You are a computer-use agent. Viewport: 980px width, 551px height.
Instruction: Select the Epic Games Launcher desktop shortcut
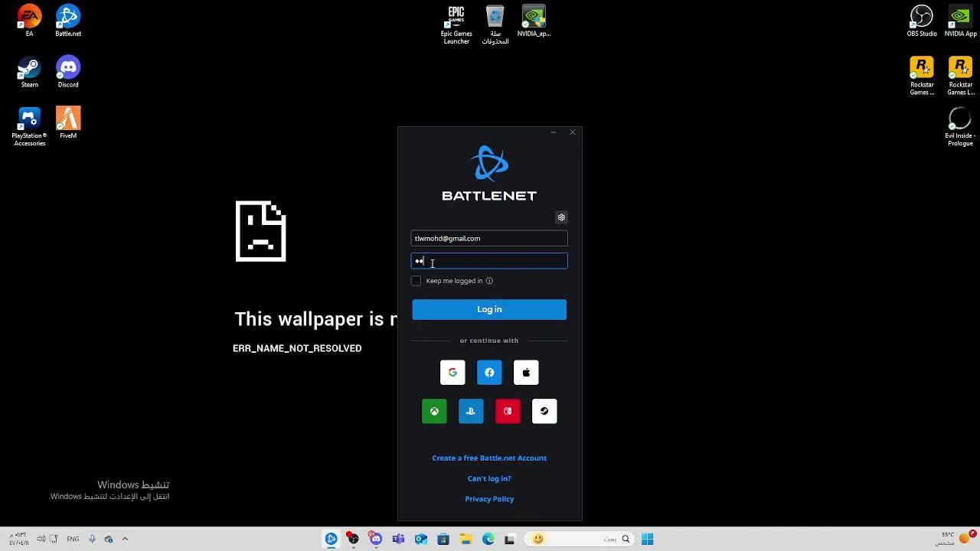(456, 24)
